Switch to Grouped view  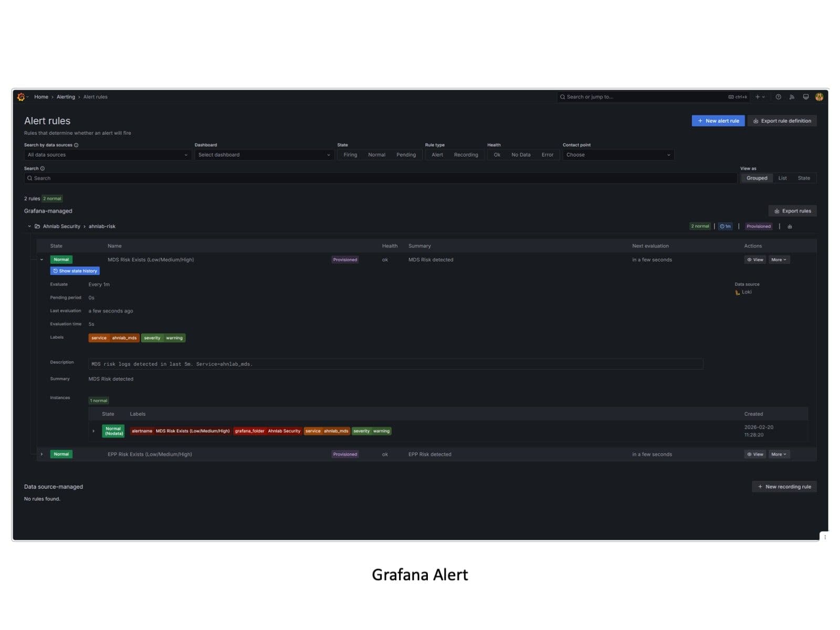click(757, 178)
